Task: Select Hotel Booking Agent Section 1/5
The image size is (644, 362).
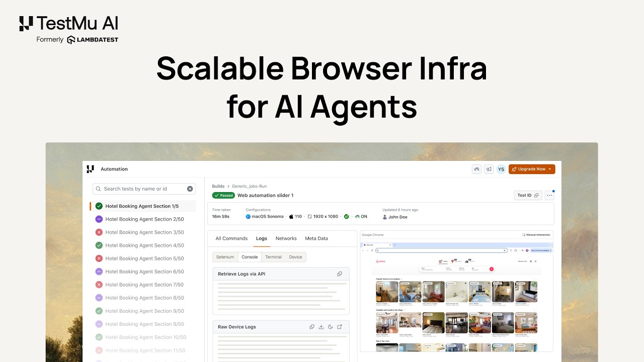Action: pyautogui.click(x=142, y=206)
